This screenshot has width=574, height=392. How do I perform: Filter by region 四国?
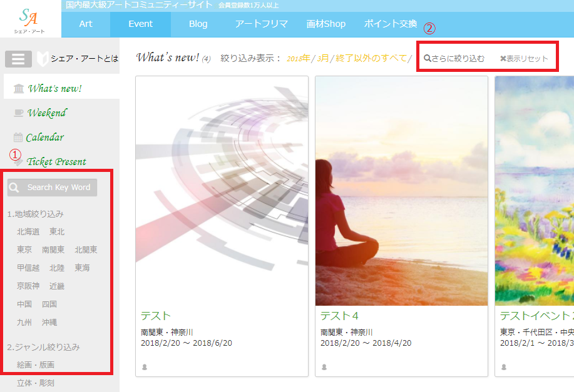[x=49, y=304]
